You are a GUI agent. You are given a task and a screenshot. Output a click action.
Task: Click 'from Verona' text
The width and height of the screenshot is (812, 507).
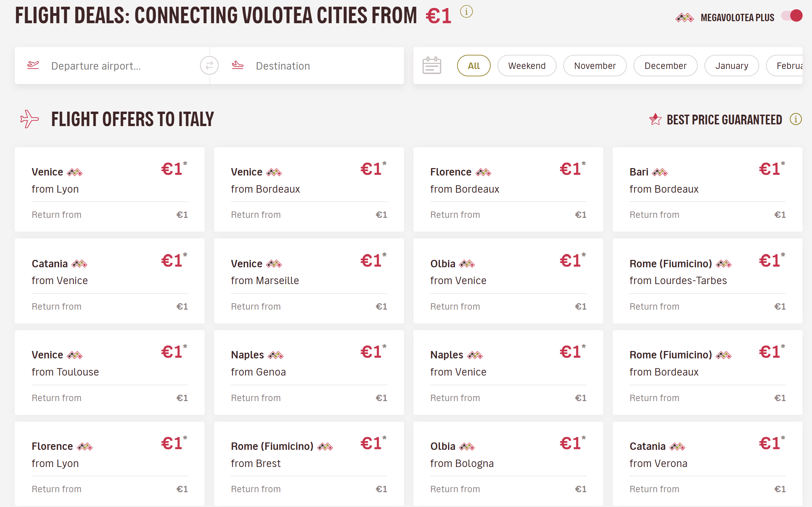(x=658, y=463)
